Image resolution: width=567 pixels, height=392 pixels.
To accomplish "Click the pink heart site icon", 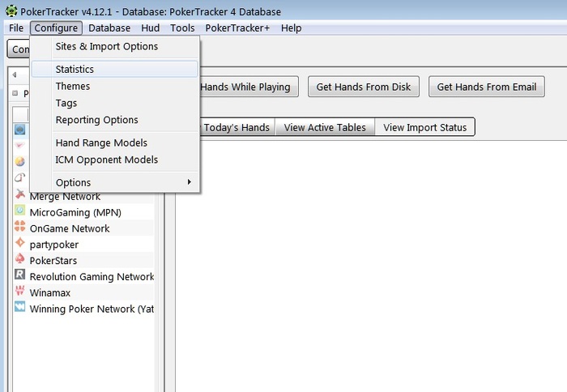I will [20, 145].
